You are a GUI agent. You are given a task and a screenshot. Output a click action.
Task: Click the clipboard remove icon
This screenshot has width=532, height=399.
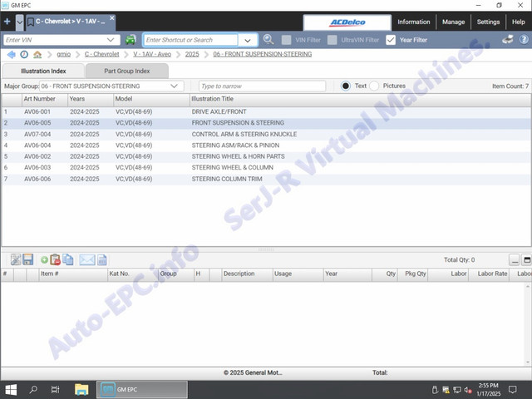coord(56,259)
